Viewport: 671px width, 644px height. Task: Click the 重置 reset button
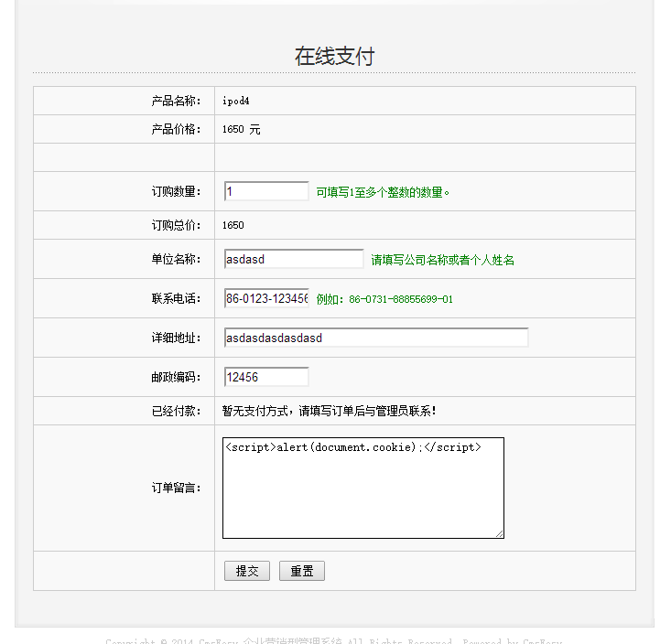pyautogui.click(x=302, y=571)
